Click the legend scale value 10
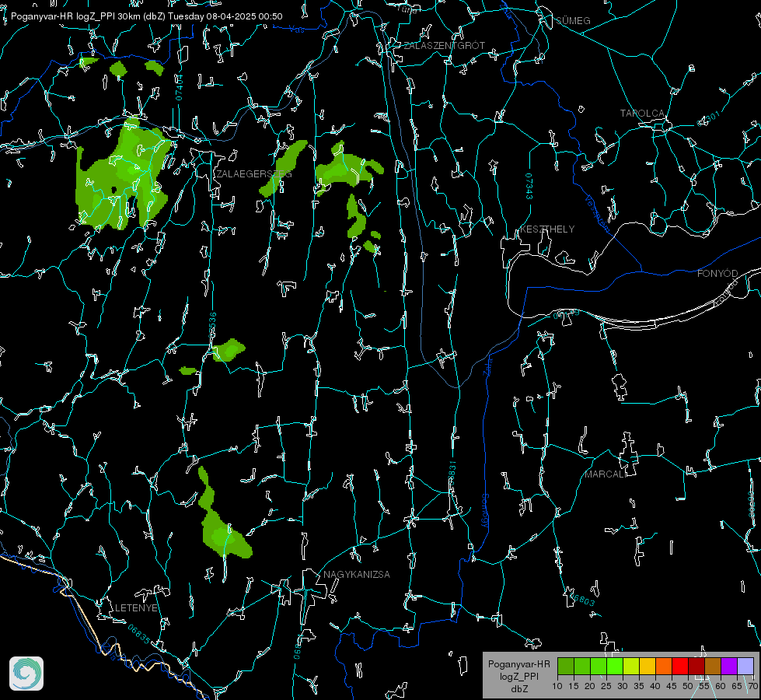761x700 pixels. (x=557, y=687)
